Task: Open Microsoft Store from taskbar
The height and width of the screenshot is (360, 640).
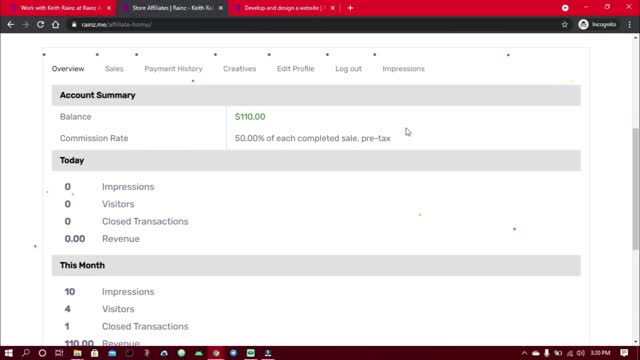Action: pyautogui.click(x=95, y=353)
